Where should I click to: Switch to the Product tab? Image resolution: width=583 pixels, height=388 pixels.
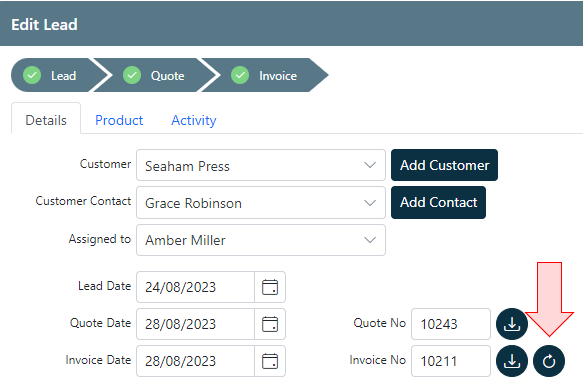pyautogui.click(x=119, y=120)
